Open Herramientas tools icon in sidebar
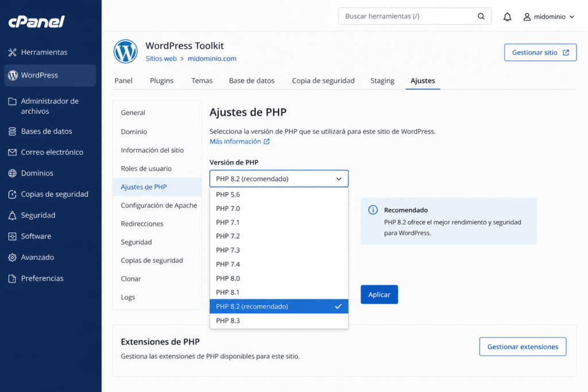 coord(13,52)
